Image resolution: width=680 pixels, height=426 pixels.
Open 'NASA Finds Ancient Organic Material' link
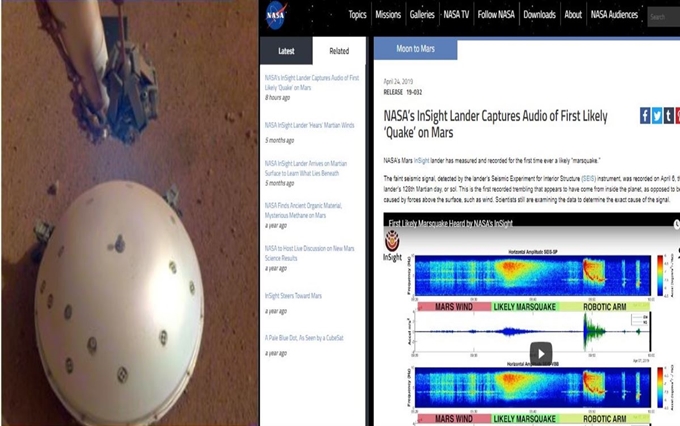pos(303,210)
